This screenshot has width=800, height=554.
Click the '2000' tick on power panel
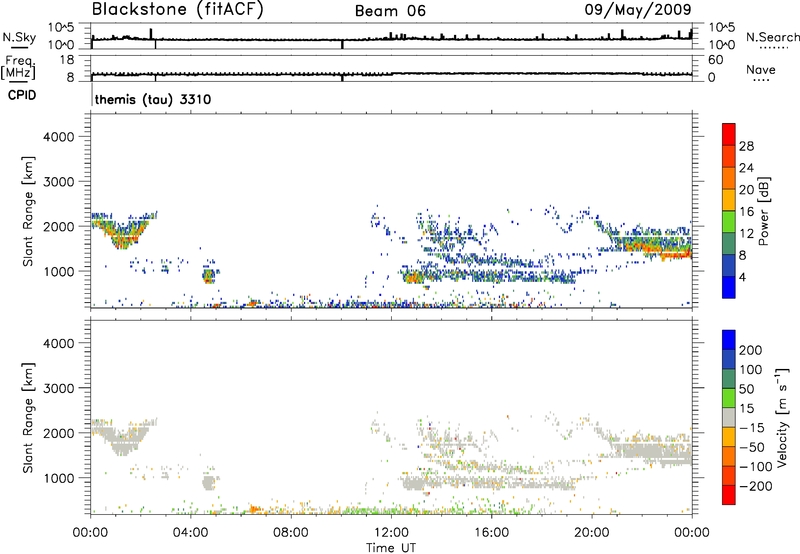tap(58, 226)
